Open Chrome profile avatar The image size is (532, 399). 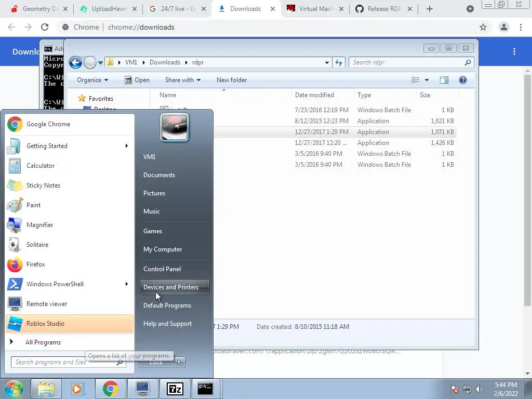point(504,27)
